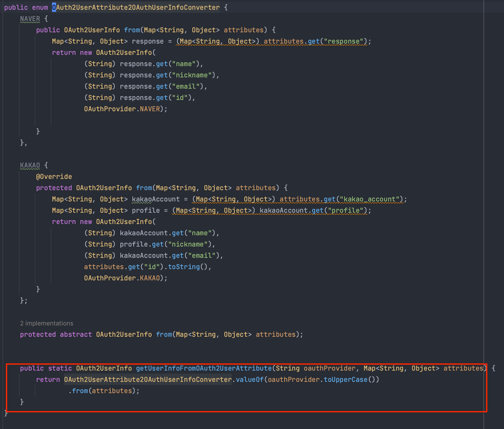Click the static keyword

[60, 368]
